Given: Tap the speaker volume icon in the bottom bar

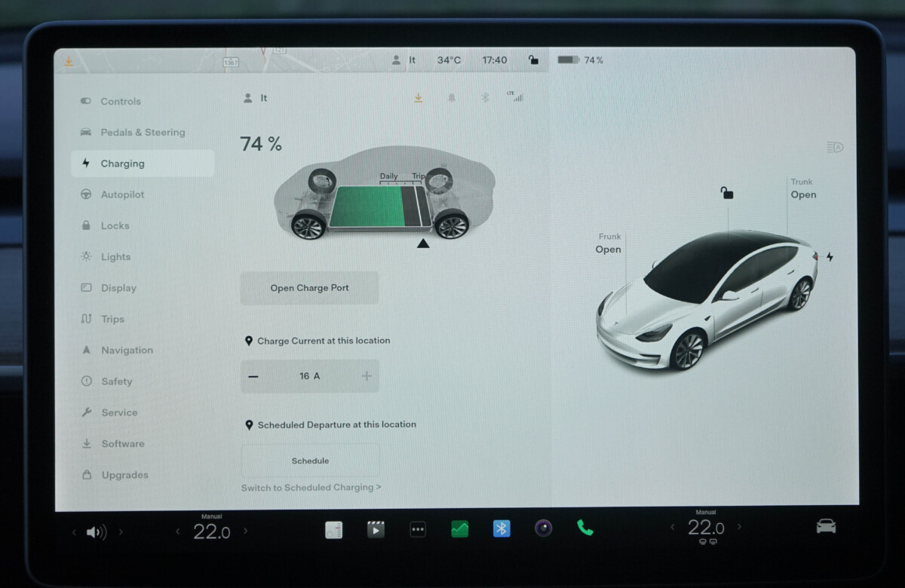Looking at the screenshot, I should coord(96,532).
